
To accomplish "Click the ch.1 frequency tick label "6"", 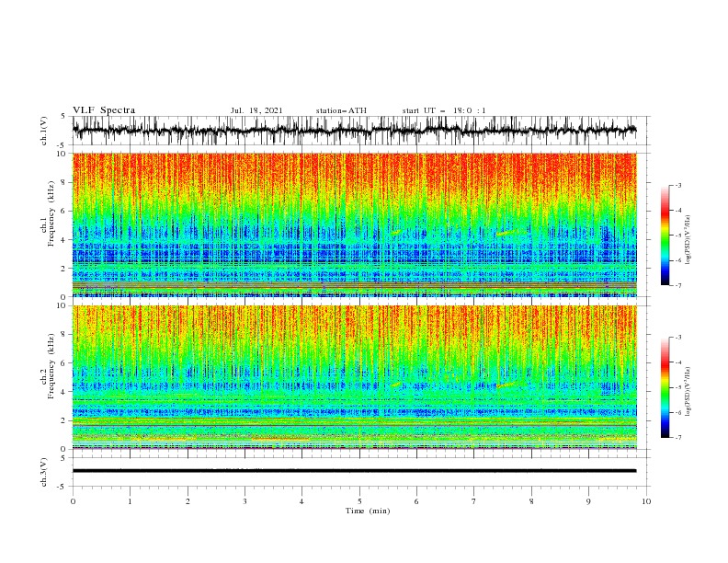I will click(64, 211).
